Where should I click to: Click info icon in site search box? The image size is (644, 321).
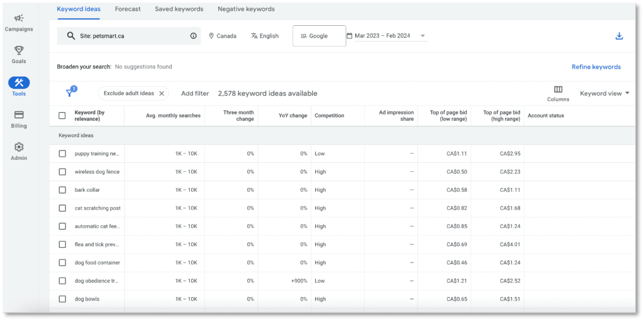194,36
